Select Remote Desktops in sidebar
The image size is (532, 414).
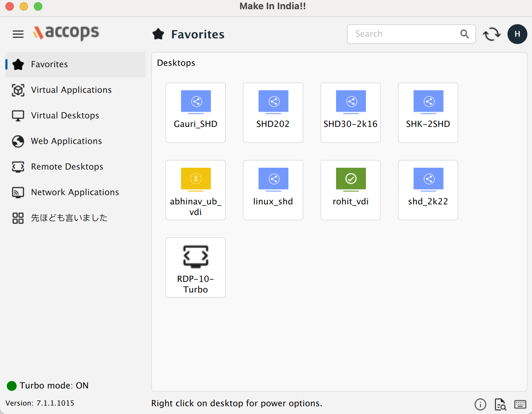pos(67,167)
